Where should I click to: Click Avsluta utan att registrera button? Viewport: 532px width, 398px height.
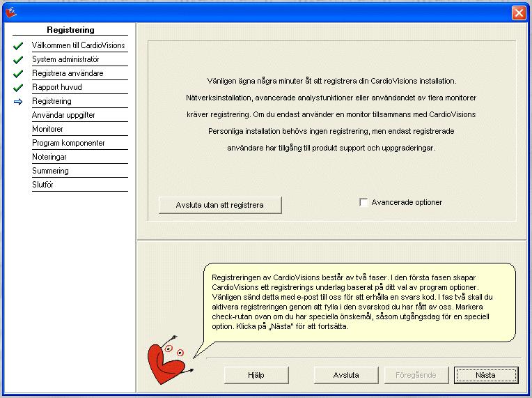(x=220, y=205)
